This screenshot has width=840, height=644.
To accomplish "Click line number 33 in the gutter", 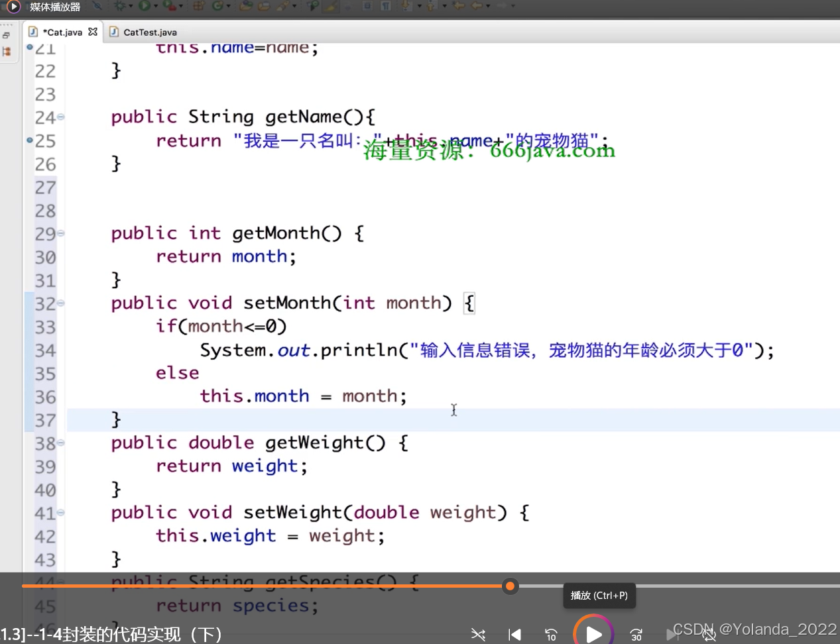I will 45,327.
